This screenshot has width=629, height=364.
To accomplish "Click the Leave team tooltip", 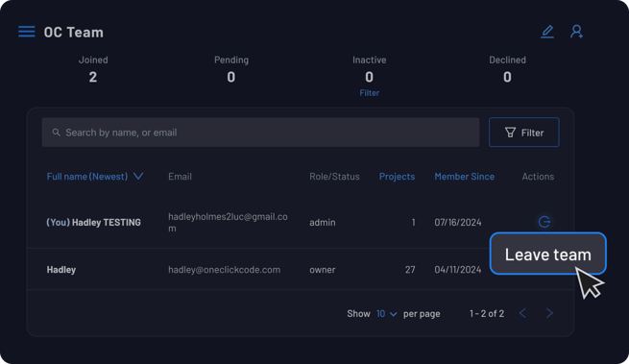I will [x=548, y=254].
